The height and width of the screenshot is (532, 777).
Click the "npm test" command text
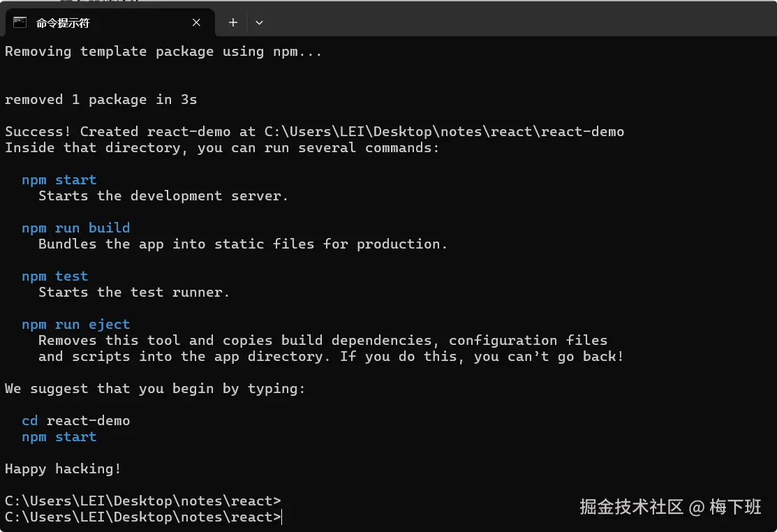click(54, 276)
